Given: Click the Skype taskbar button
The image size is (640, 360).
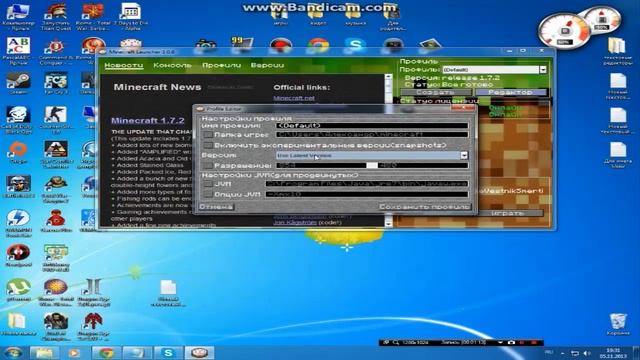Looking at the screenshot, I should pos(168,353).
